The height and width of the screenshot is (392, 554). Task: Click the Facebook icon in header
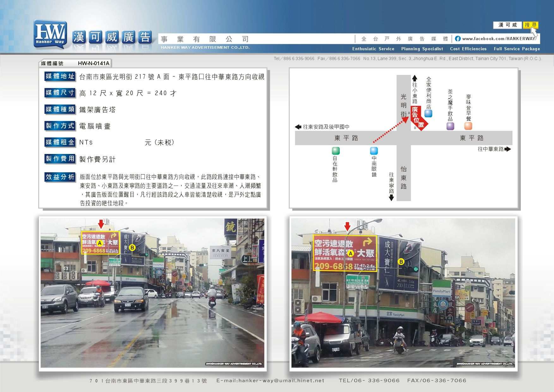pyautogui.click(x=458, y=39)
